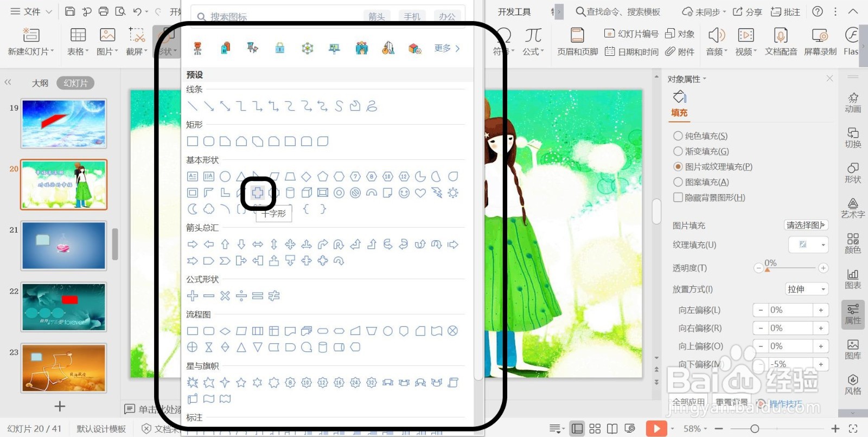Select the heart shape in basic shapes
The width and height of the screenshot is (868, 437).
coord(420,192)
